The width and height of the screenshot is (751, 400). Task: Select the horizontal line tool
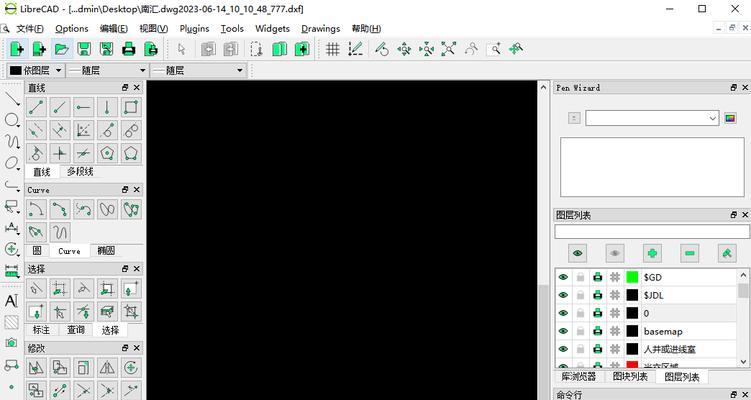point(83,107)
